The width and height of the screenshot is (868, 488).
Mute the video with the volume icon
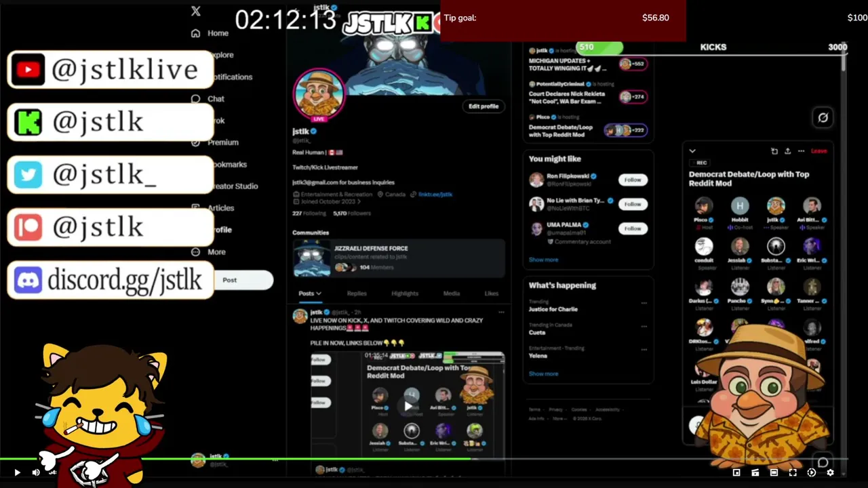click(36, 472)
